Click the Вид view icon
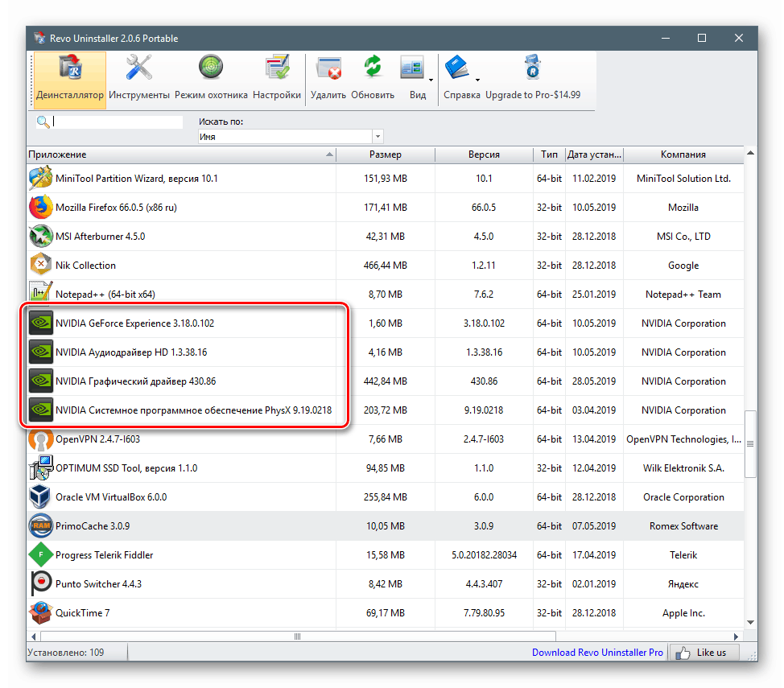Screen dimensions: 784x688 (412, 68)
